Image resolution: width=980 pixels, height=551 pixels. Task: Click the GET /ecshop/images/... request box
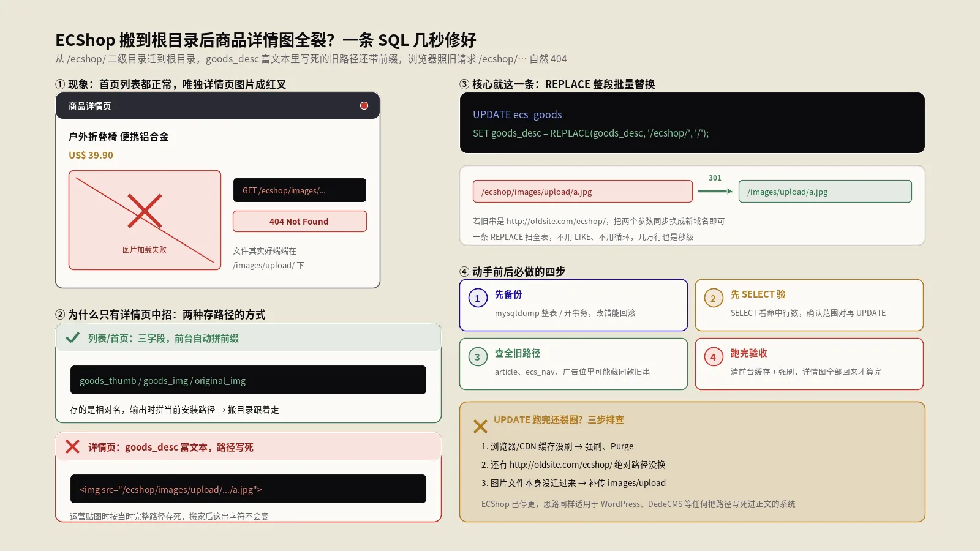pyautogui.click(x=300, y=190)
